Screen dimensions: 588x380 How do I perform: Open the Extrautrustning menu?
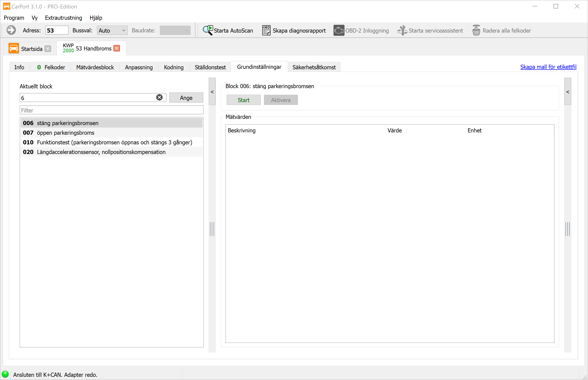tap(63, 18)
